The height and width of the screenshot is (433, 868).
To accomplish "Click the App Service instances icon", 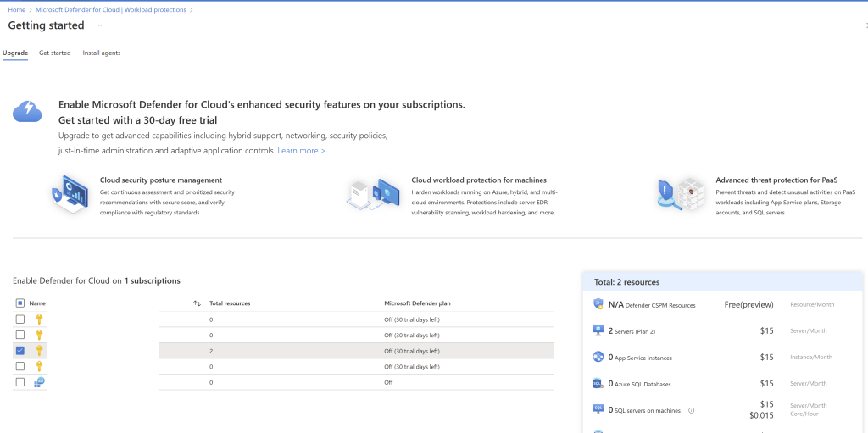I will (x=598, y=357).
